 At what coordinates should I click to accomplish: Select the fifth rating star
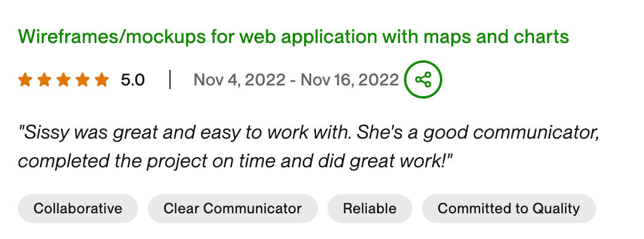(x=101, y=79)
